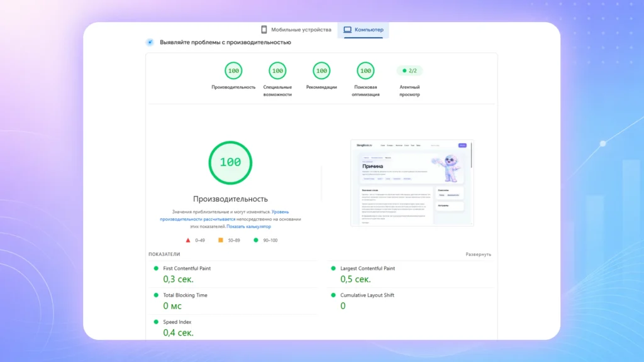Open the Показать калькулятор link
This screenshot has height=362, width=644.
(x=248, y=226)
